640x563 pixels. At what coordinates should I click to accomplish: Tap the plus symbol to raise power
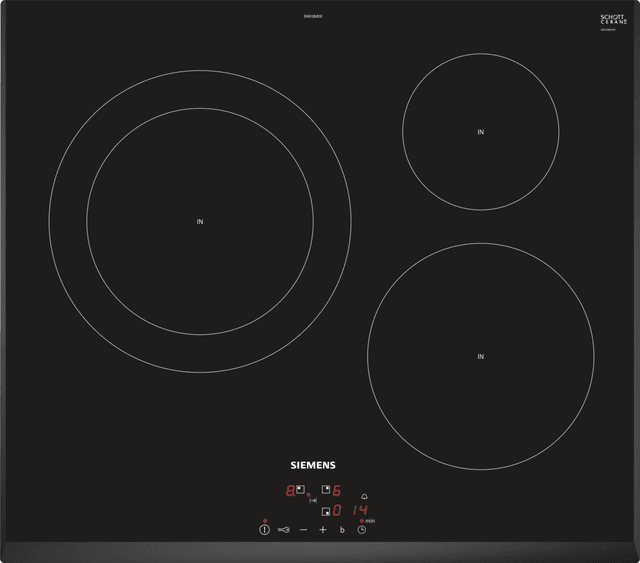coord(323,530)
